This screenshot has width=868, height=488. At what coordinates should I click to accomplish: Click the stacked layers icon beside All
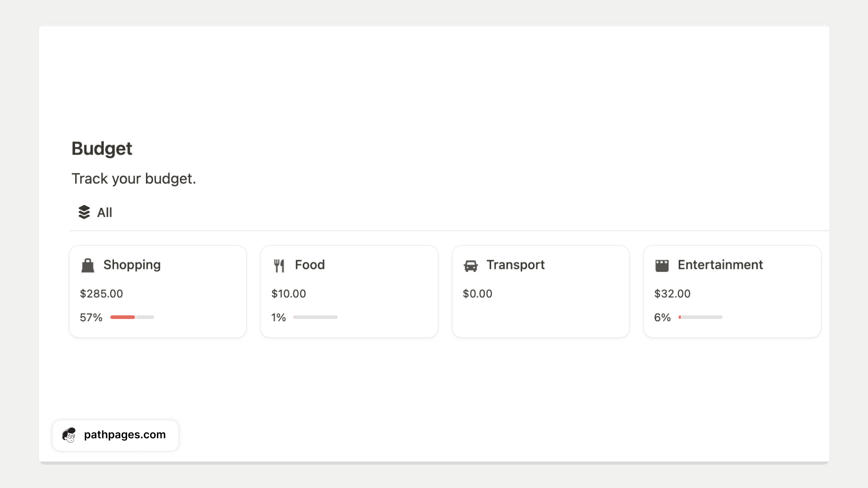(84, 212)
